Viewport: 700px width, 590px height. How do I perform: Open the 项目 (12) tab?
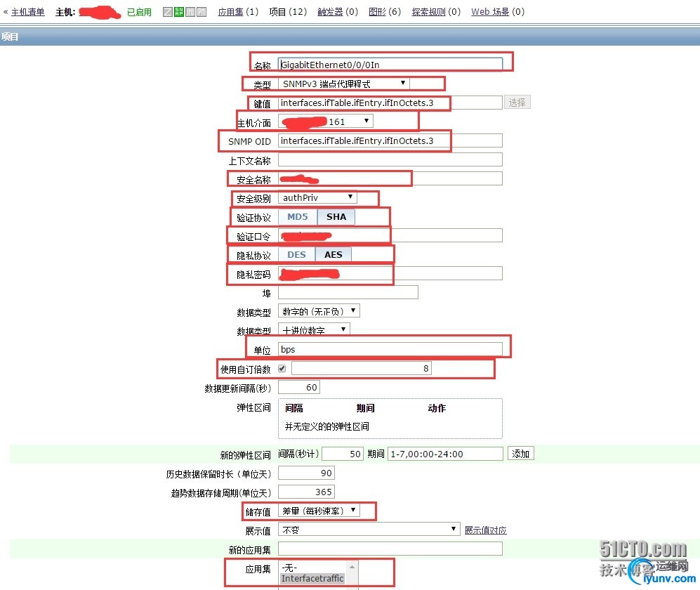(x=288, y=12)
